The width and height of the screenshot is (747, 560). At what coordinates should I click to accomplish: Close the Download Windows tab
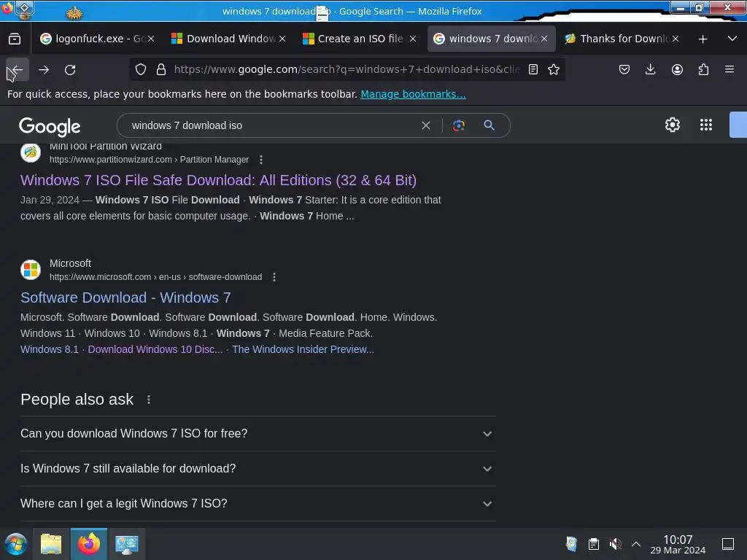click(282, 39)
